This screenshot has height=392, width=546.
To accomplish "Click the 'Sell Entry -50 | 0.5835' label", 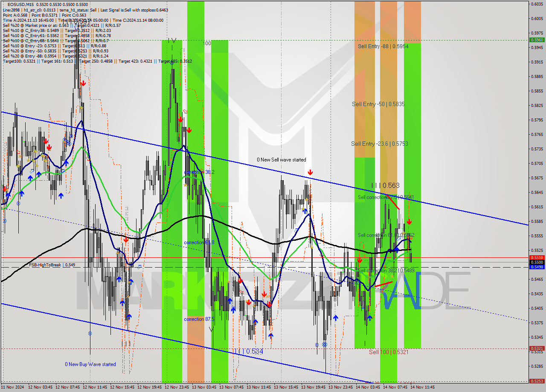I will 378,104.
